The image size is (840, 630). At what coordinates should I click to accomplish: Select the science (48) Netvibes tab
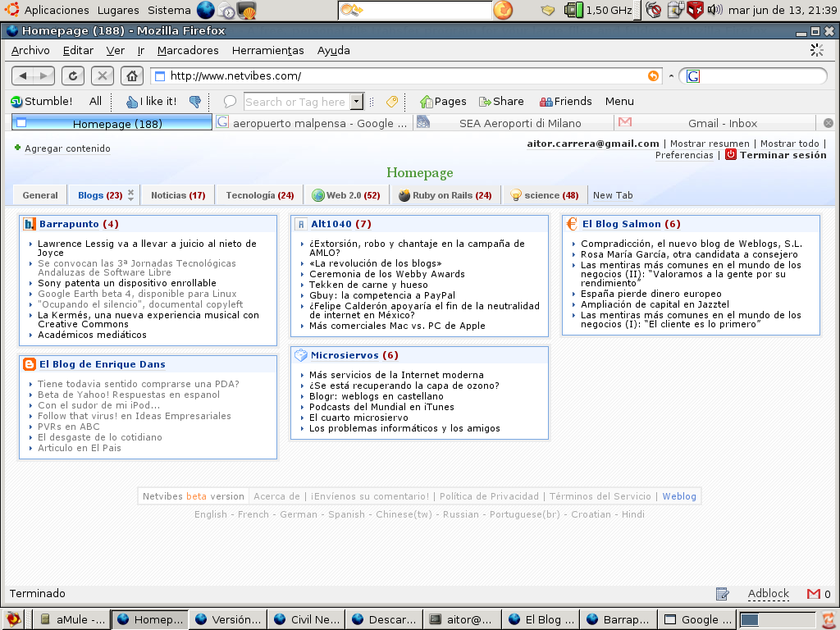click(x=545, y=195)
